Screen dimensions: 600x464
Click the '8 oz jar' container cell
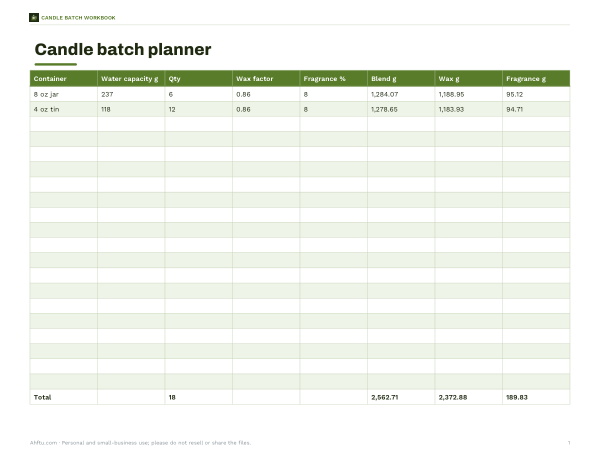(x=64, y=94)
